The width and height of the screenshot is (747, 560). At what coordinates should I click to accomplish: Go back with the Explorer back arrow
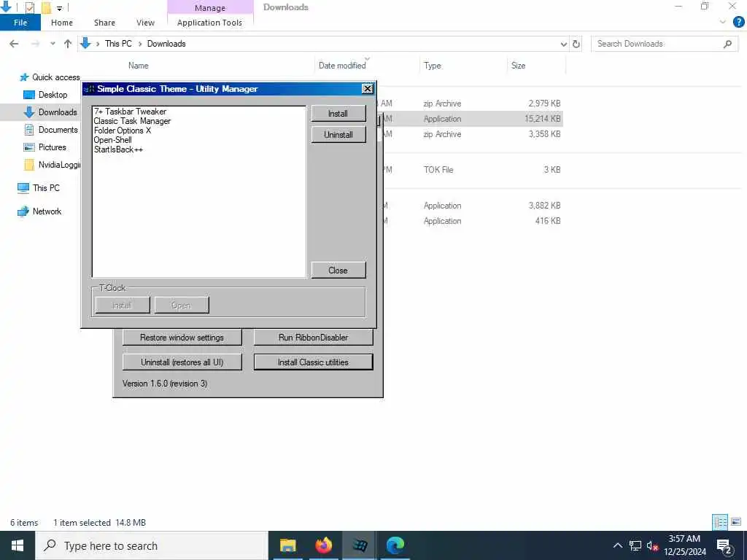14,44
